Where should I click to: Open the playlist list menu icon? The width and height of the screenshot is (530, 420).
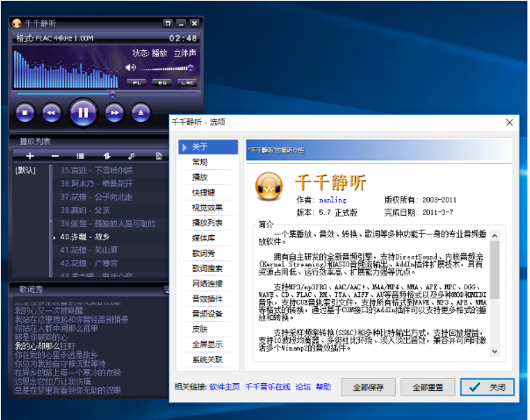[x=81, y=156]
